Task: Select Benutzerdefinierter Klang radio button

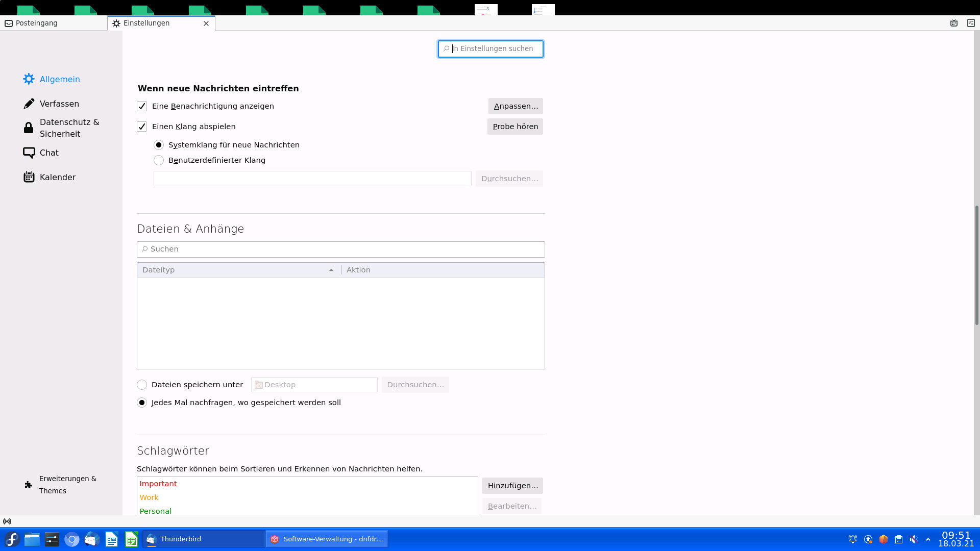Action: click(x=159, y=160)
